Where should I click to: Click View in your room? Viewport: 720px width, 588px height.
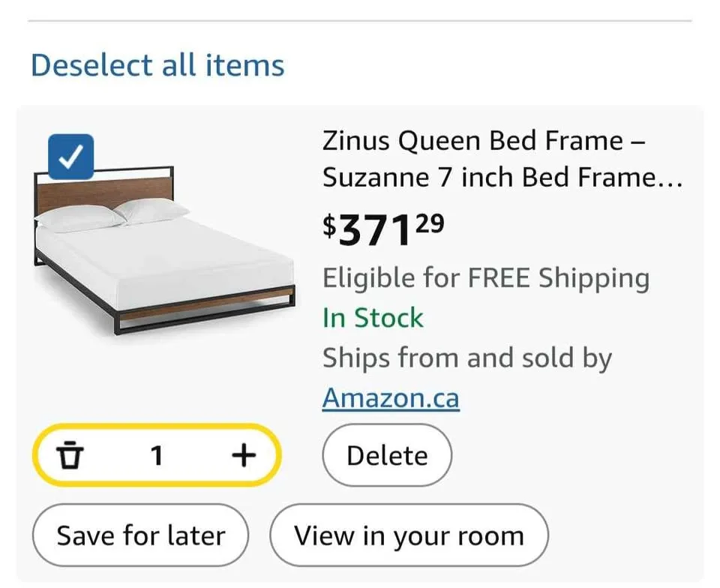(409, 535)
